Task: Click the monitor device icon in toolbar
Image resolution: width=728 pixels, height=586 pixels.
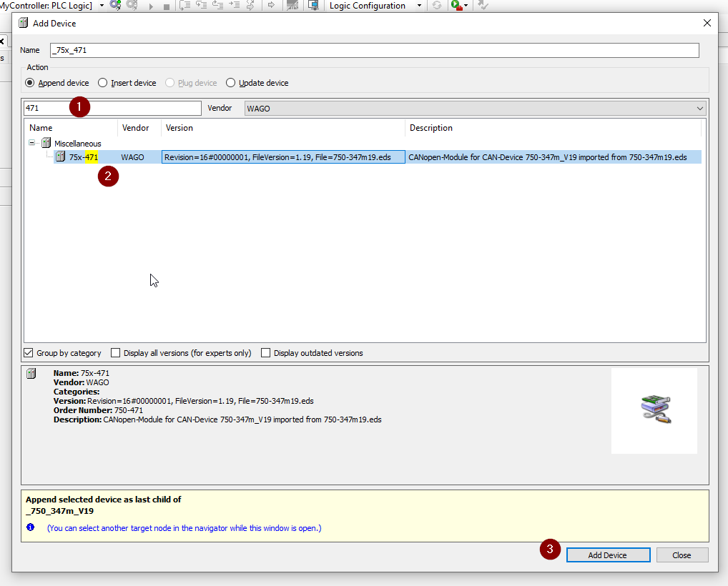Action: tap(313, 5)
